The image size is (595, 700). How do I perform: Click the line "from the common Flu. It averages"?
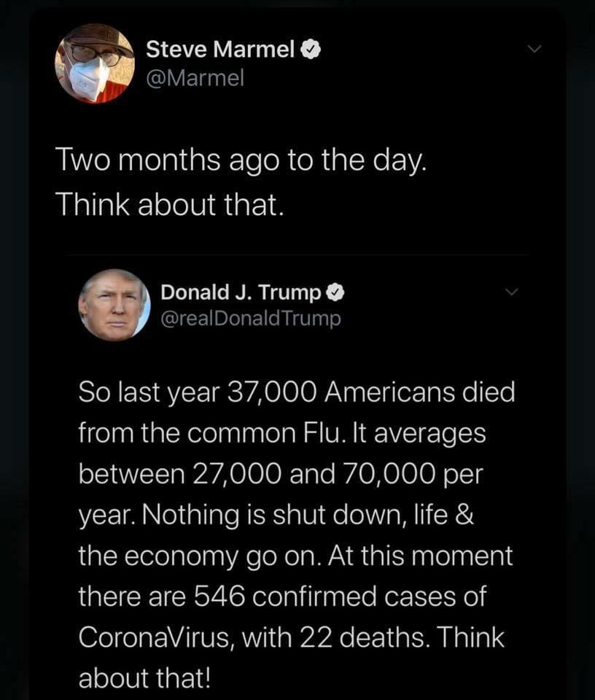(282, 433)
